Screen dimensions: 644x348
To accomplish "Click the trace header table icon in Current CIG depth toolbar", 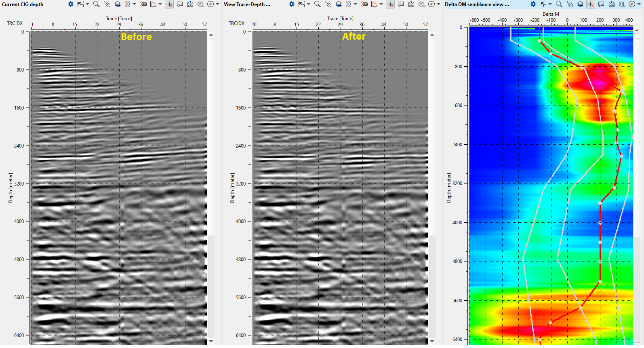I will (x=143, y=4).
